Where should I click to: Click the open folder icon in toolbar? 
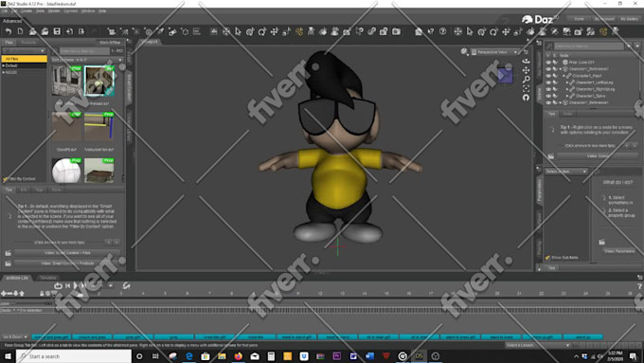click(45, 31)
